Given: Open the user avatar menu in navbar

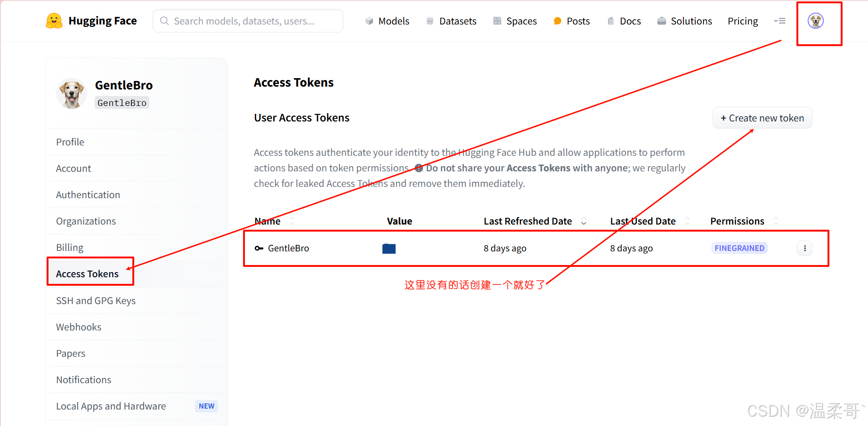Looking at the screenshot, I should pos(816,21).
